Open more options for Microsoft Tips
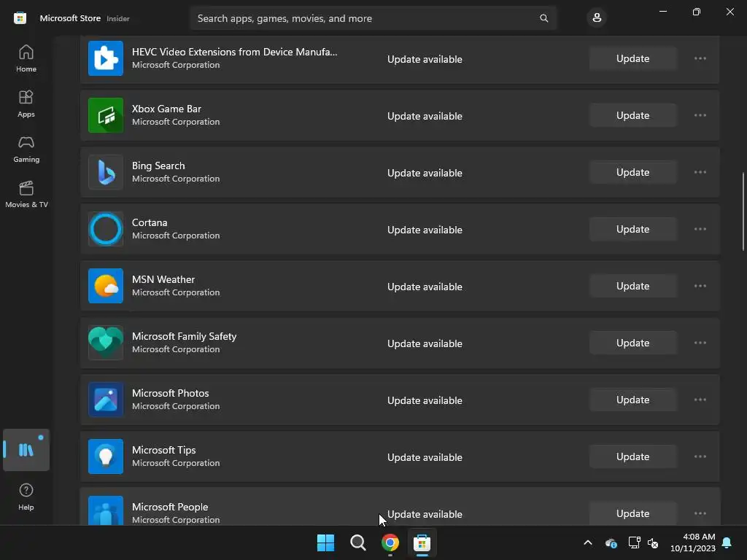The image size is (747, 560). (x=700, y=456)
